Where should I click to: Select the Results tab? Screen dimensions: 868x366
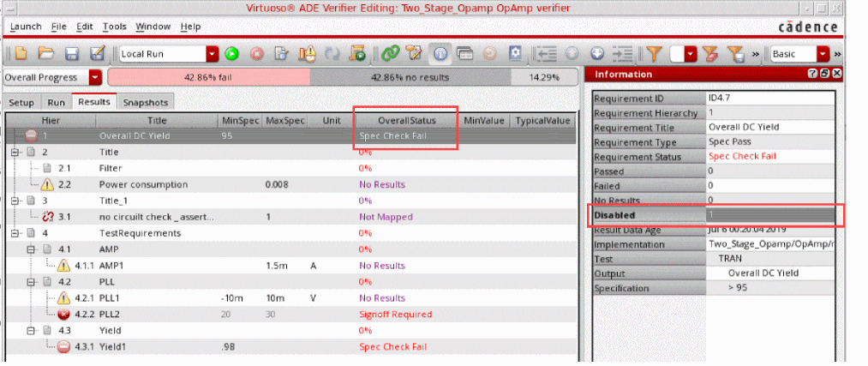click(x=94, y=101)
